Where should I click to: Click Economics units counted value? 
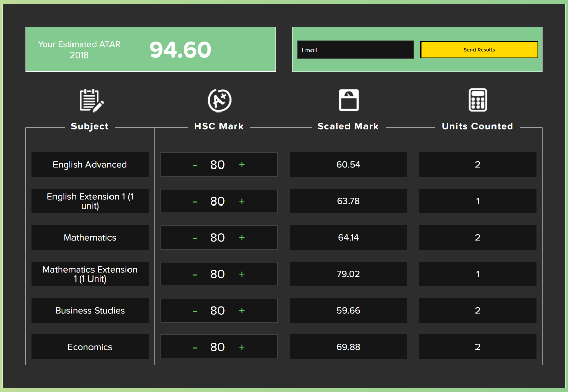click(x=478, y=347)
